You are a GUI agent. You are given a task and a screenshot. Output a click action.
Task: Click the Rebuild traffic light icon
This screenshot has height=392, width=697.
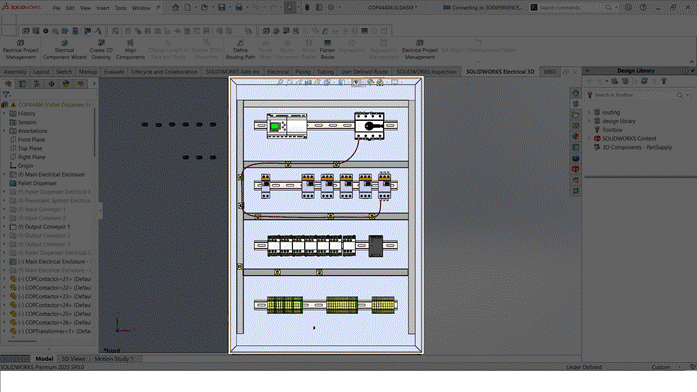[x=307, y=8]
